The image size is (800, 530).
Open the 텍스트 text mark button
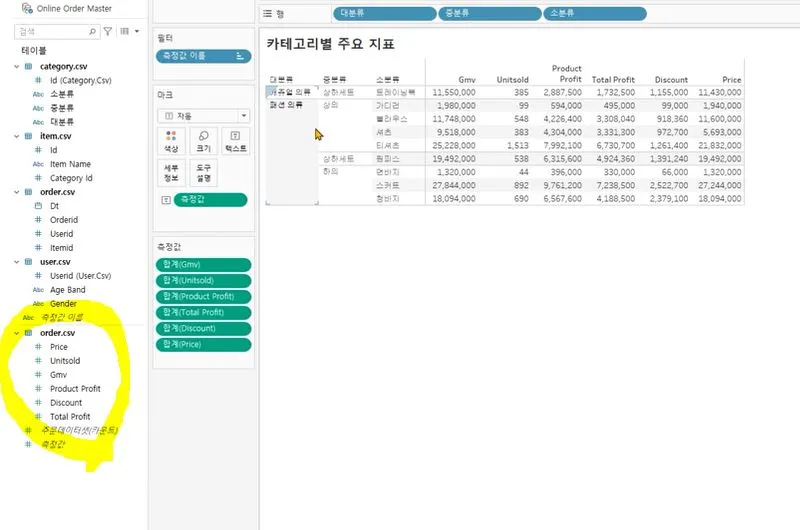pos(235,141)
